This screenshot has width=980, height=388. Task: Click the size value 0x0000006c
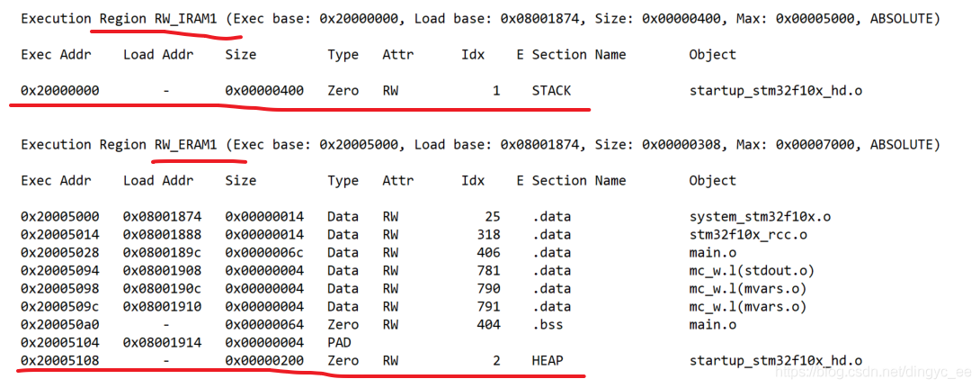[264, 252]
